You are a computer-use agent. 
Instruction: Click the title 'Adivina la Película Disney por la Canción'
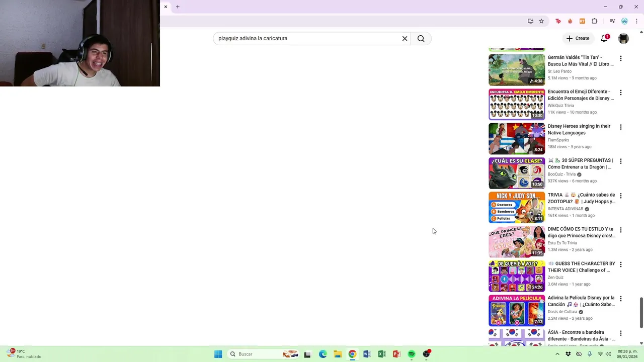tap(582, 301)
